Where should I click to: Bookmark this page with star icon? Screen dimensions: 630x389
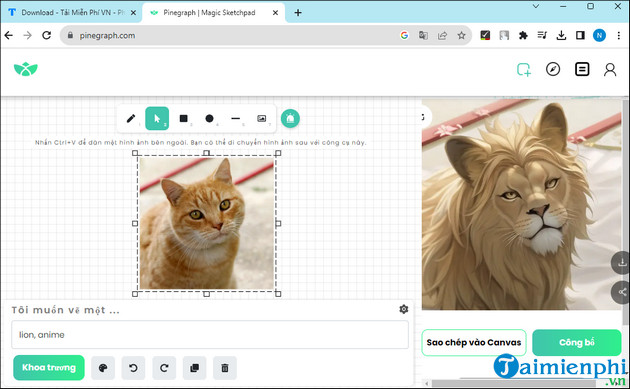click(461, 35)
